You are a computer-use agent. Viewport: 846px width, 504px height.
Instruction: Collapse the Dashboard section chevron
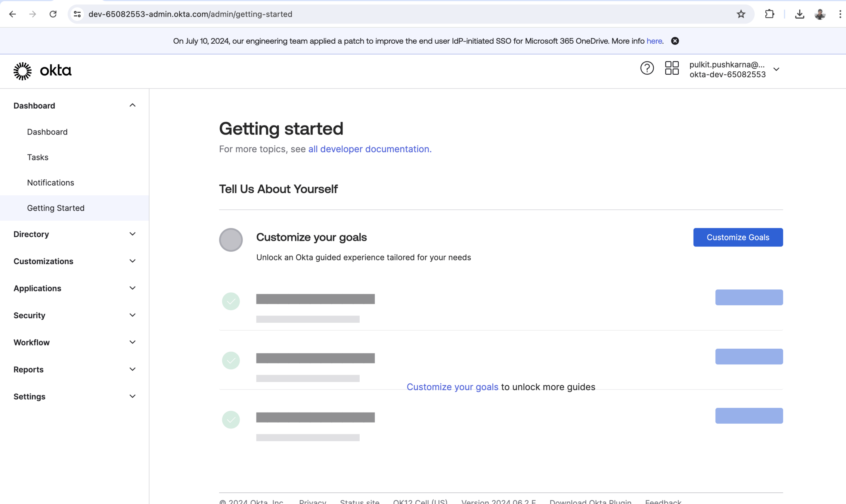pyautogui.click(x=132, y=106)
